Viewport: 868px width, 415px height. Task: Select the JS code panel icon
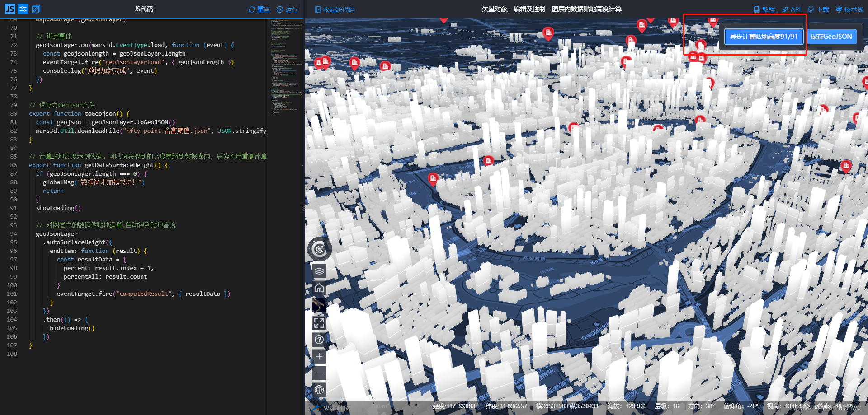click(x=9, y=9)
